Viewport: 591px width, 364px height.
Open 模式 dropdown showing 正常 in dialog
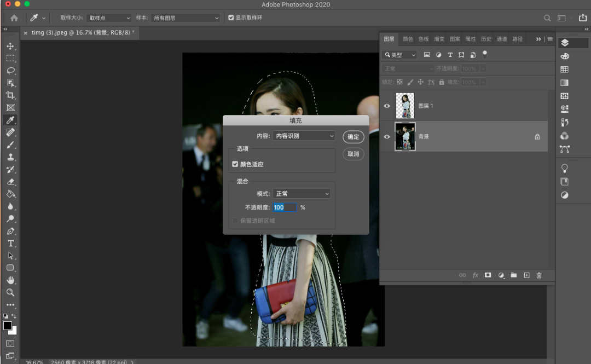pos(302,194)
